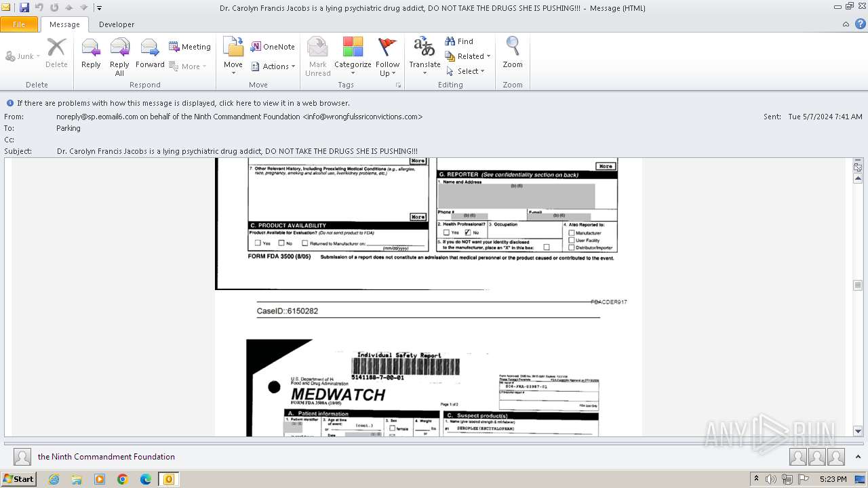Open Follow Up flag dropdown
This screenshot has width=868, height=488.
(388, 57)
